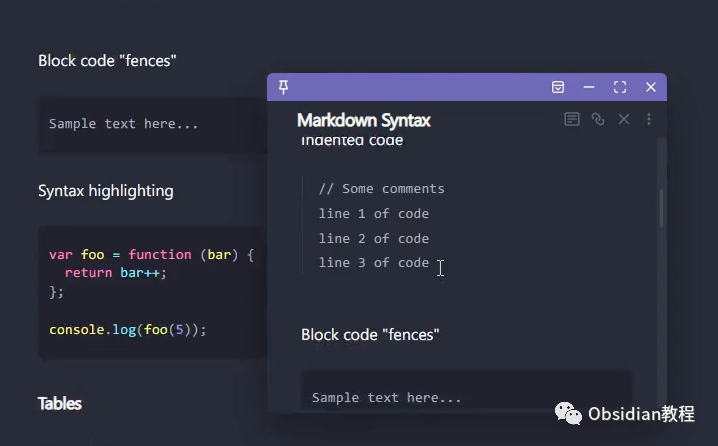This screenshot has width=718, height=446.
Task: Minimize the purple popover window
Action: coord(589,87)
